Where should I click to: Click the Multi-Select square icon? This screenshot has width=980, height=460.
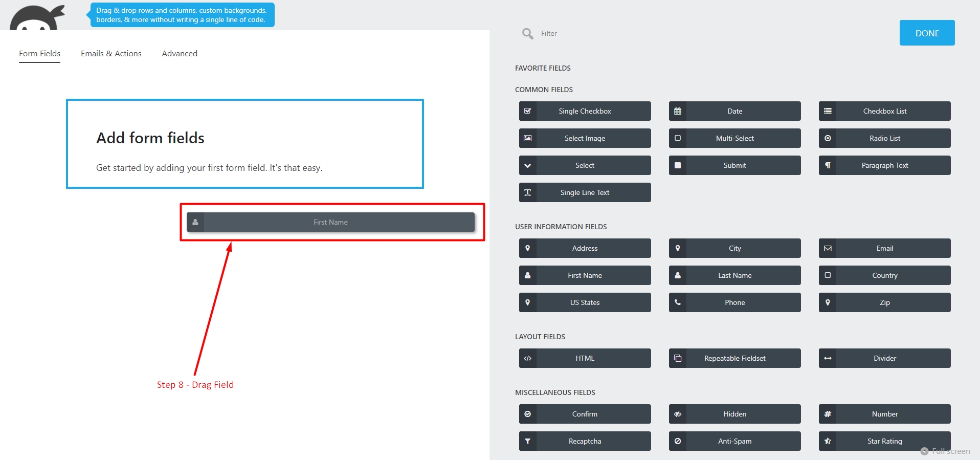(x=677, y=138)
